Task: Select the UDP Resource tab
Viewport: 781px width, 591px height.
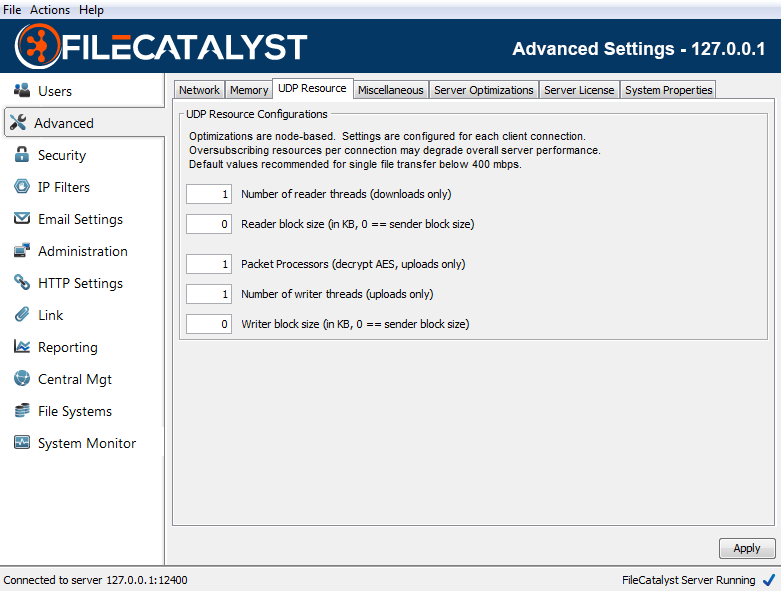Action: point(312,88)
